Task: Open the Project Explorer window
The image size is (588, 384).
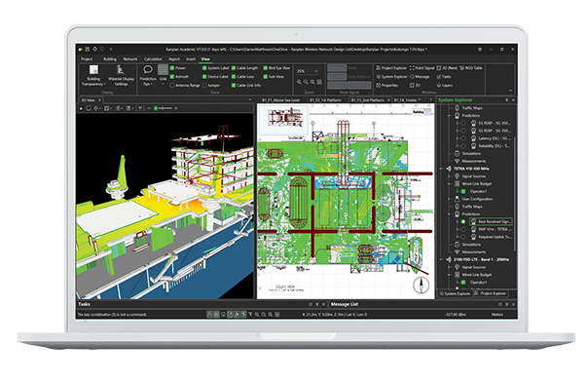Action: coord(391,68)
